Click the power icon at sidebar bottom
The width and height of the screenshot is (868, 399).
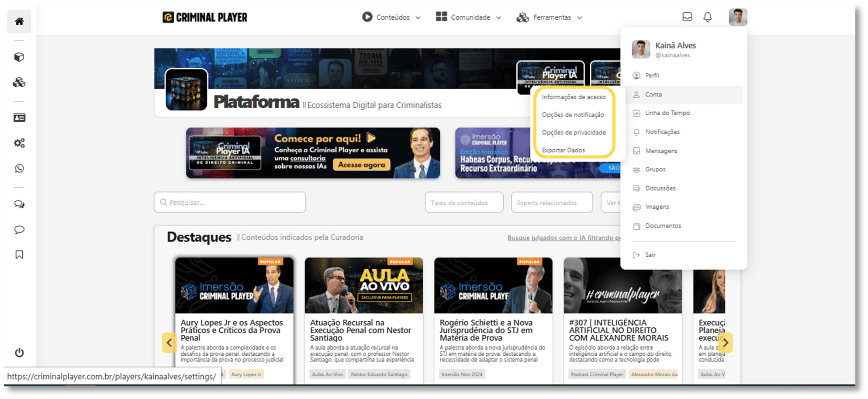coord(19,353)
